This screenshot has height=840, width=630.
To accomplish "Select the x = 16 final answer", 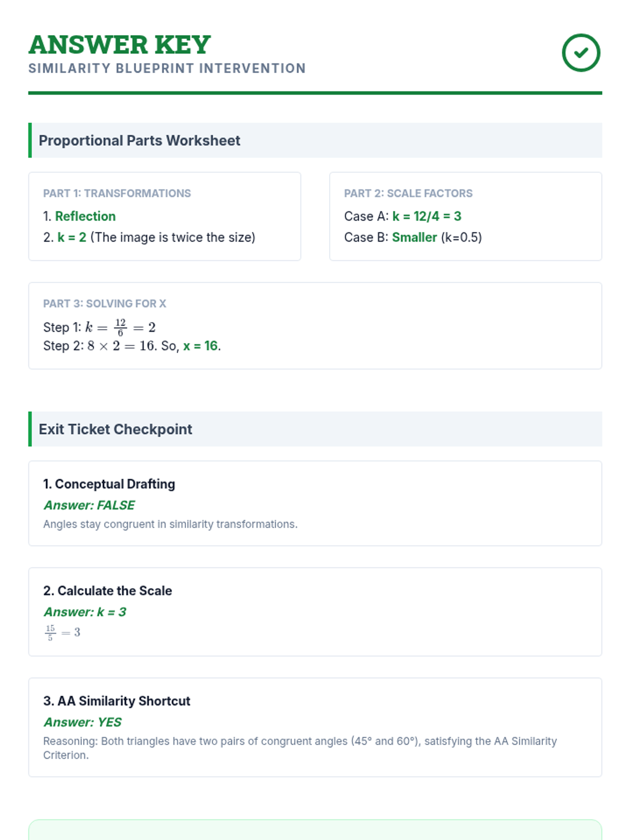I will pyautogui.click(x=200, y=346).
